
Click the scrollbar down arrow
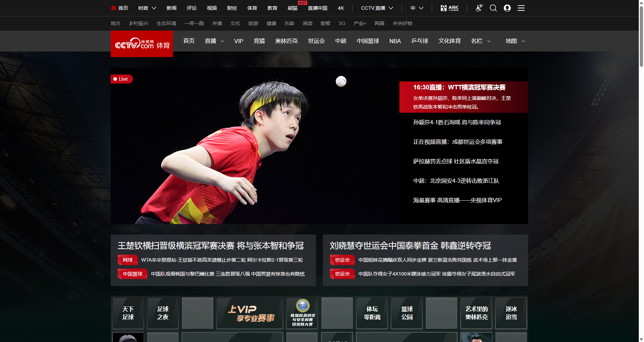641,339
